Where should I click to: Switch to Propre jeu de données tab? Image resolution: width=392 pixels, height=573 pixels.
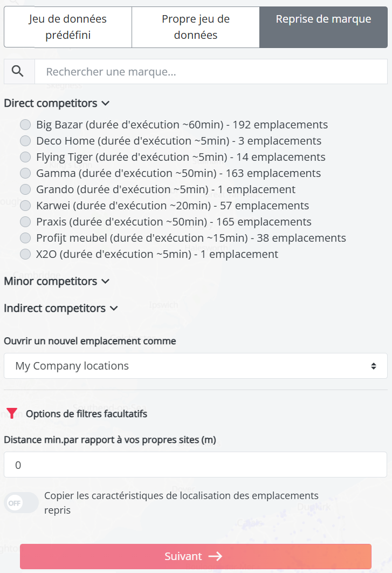196,27
